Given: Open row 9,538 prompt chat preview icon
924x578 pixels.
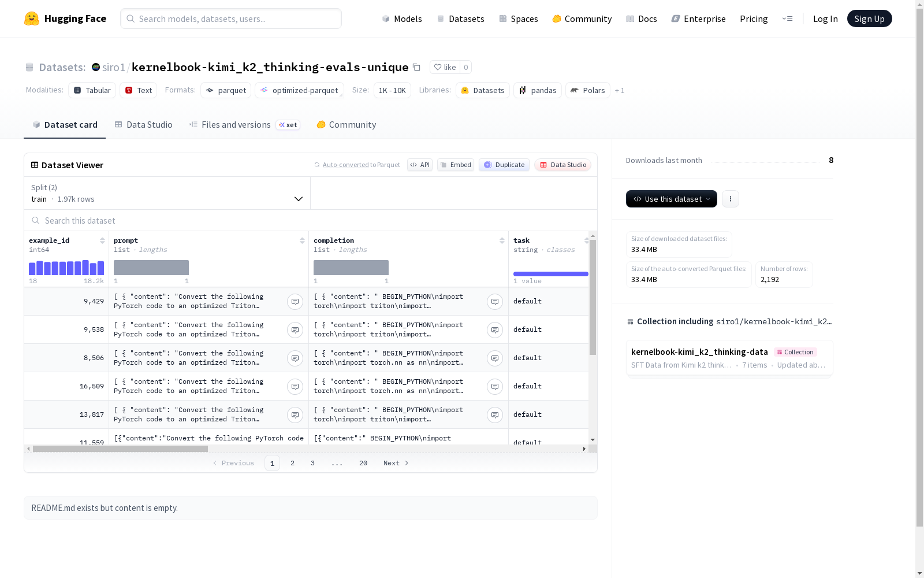Looking at the screenshot, I should tap(295, 329).
